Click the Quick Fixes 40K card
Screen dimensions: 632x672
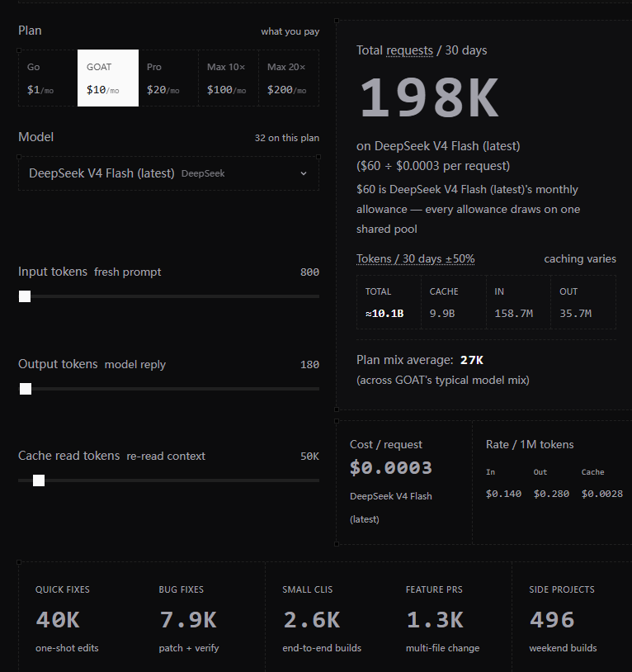point(80,619)
